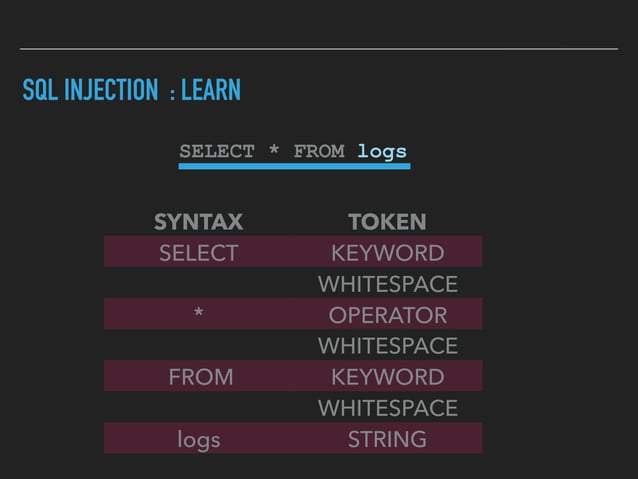Select the OPERATOR token cell

[x=387, y=315]
